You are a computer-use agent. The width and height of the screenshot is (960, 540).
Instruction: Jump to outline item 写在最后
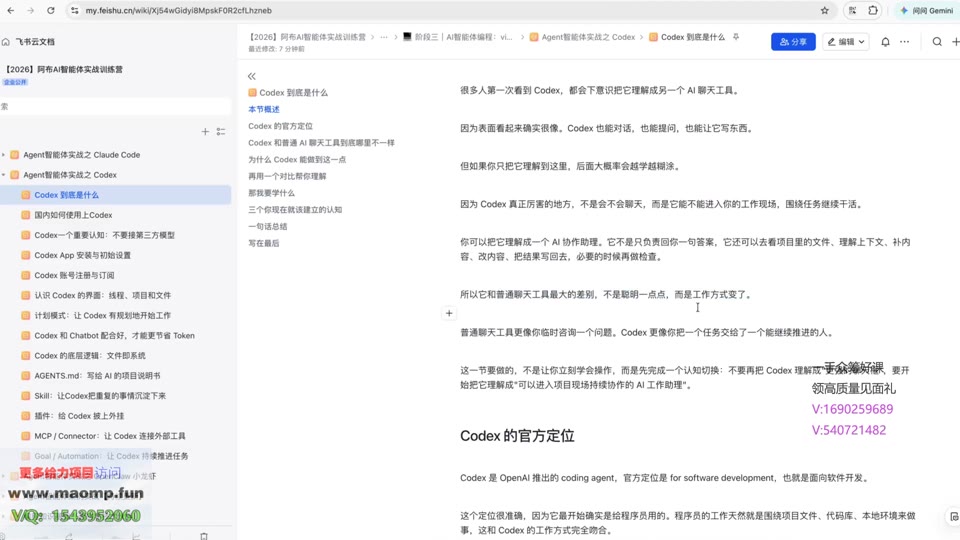coord(264,243)
